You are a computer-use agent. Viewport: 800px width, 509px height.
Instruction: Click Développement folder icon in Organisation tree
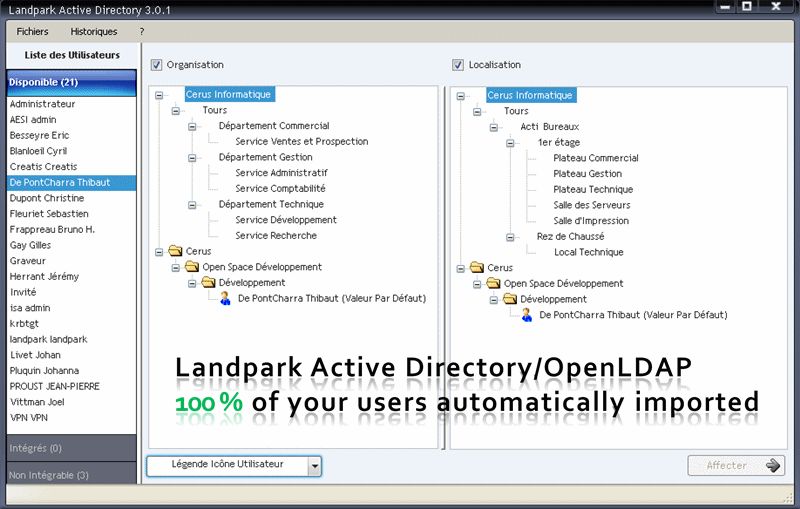click(208, 282)
